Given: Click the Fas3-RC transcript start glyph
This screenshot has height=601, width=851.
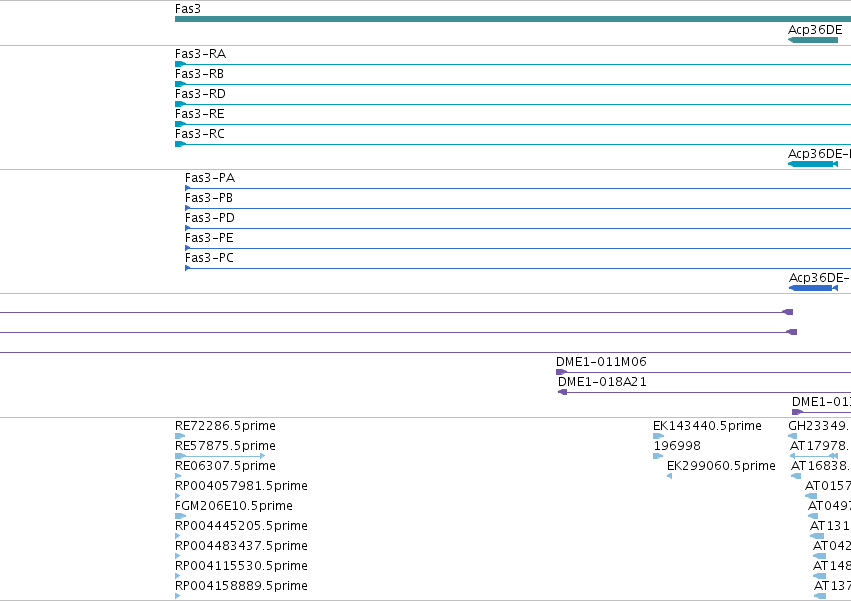Looking at the screenshot, I should (180, 144).
